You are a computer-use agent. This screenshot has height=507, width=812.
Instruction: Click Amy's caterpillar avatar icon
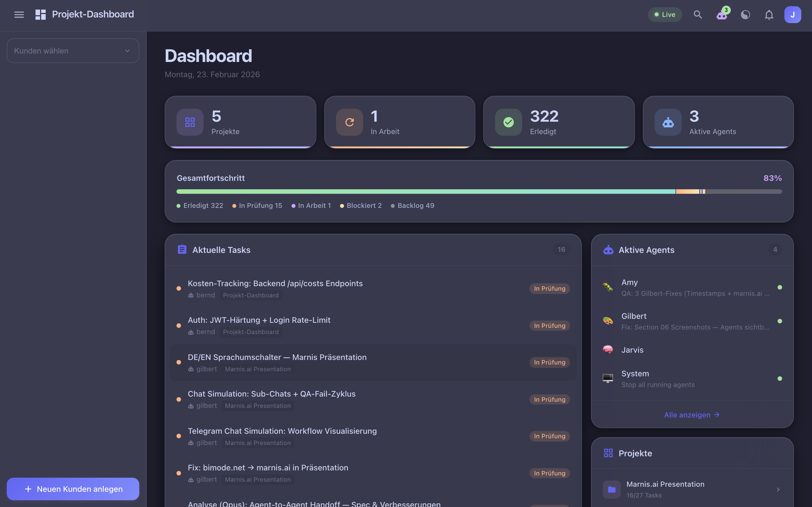[x=608, y=287]
